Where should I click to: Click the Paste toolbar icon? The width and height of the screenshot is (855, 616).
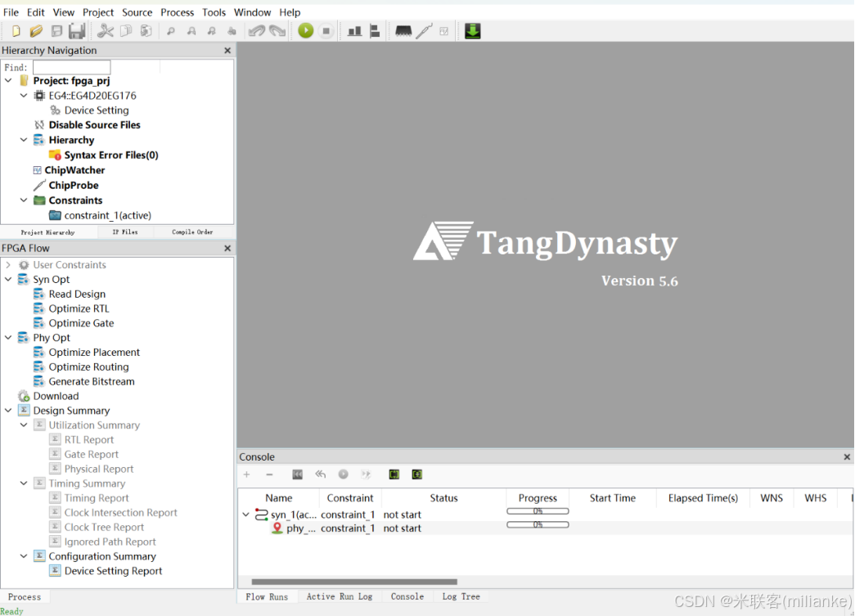tap(146, 31)
